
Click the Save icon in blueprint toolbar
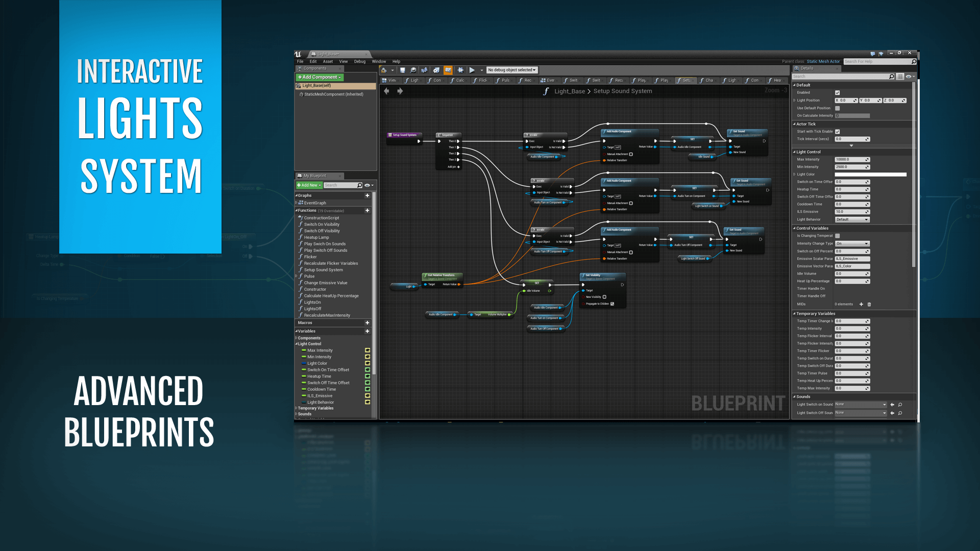(x=402, y=70)
